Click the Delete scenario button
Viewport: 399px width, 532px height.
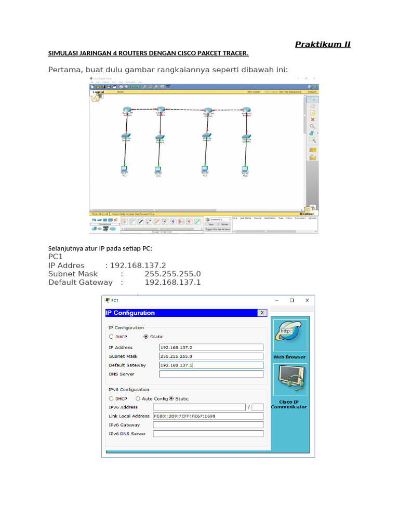point(224,224)
